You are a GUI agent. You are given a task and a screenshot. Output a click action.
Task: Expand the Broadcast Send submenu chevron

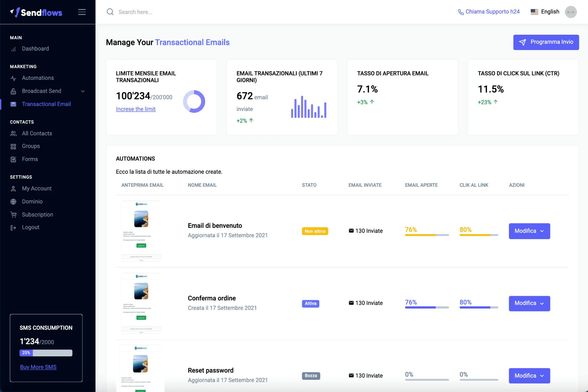coord(83,91)
